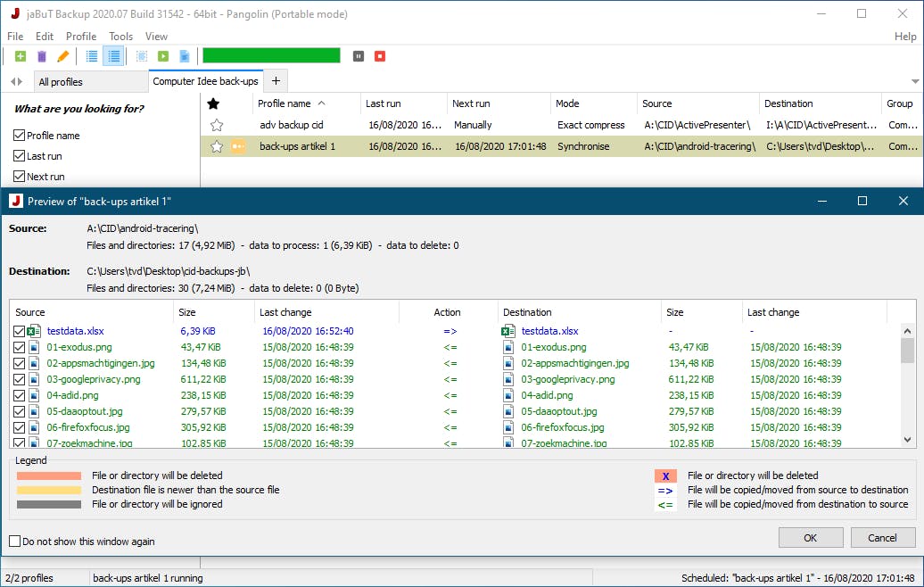Viewport: 924px width, 587px height.
Task: Add a new tab with the plus button
Action: coord(276,81)
